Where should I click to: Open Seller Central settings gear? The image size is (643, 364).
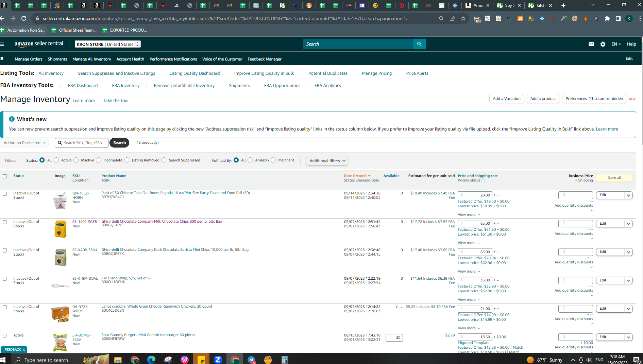coord(603,44)
